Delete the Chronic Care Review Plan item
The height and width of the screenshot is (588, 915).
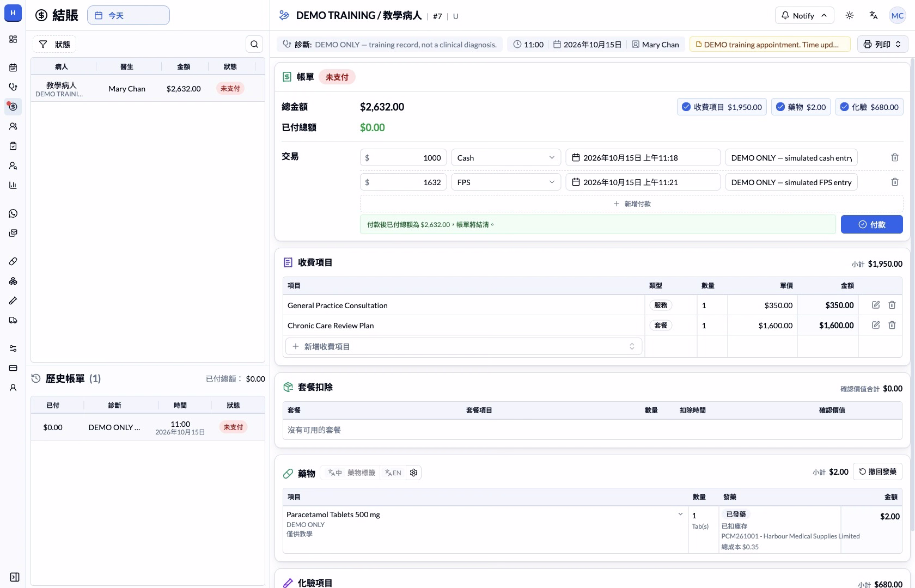pos(892,325)
